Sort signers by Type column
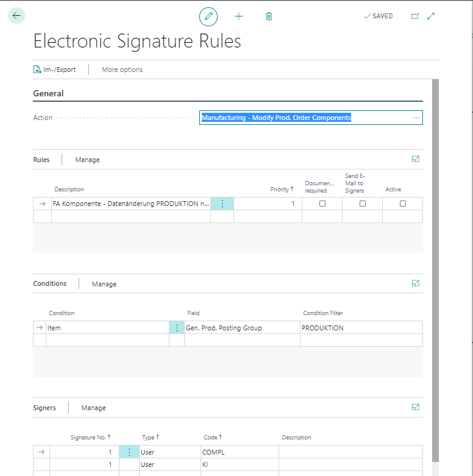Viewport: 473px width, 476px height. tap(151, 438)
